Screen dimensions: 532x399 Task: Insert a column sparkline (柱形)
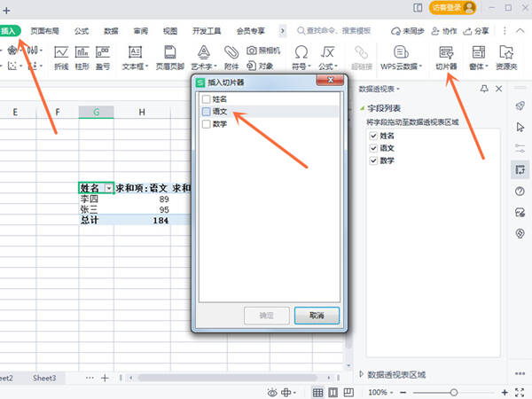pos(82,58)
